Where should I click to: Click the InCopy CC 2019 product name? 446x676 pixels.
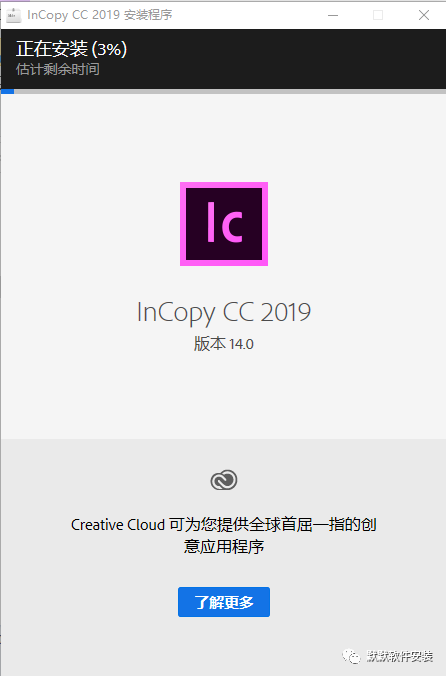click(224, 312)
